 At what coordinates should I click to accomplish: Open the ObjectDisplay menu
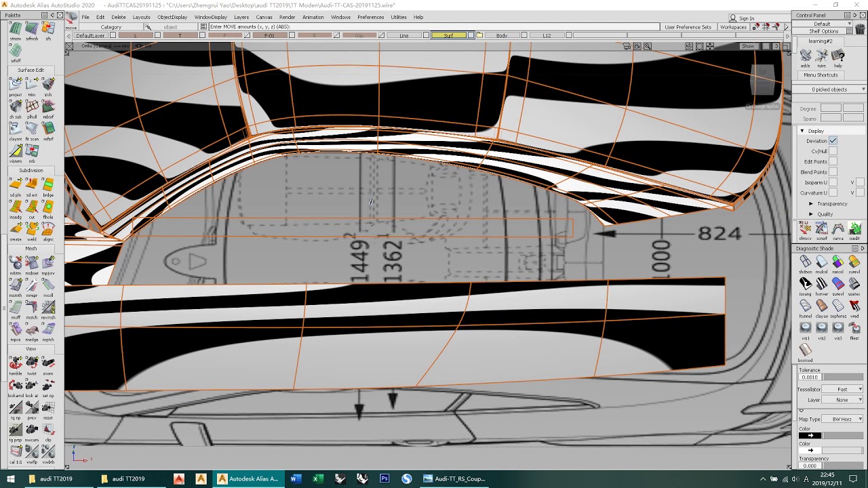click(x=172, y=17)
